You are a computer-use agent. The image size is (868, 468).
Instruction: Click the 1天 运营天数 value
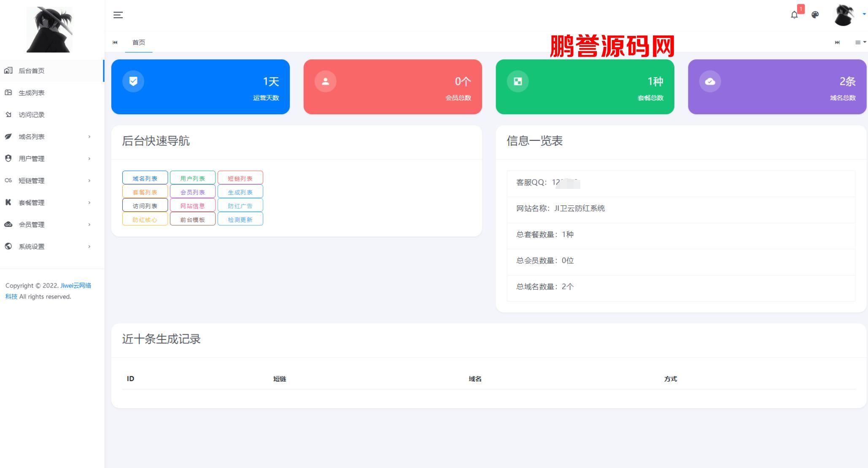coord(271,81)
